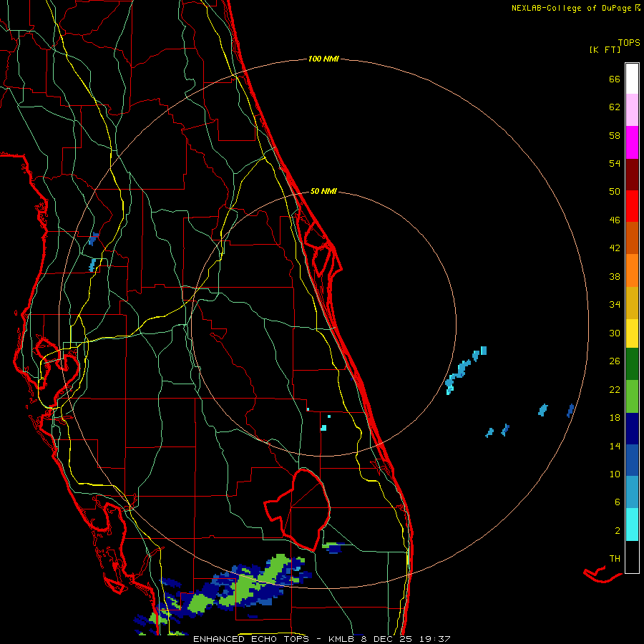
Task: Click the light blue offshore echo band east
Action: coord(465,371)
